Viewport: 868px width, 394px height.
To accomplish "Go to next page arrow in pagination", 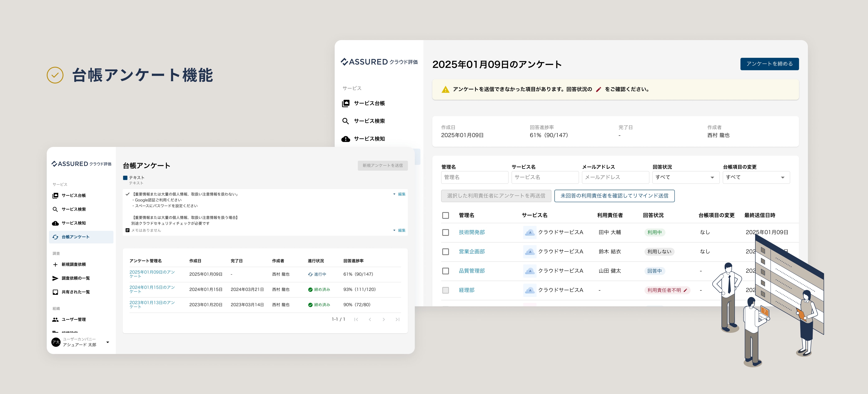I will coord(384,319).
